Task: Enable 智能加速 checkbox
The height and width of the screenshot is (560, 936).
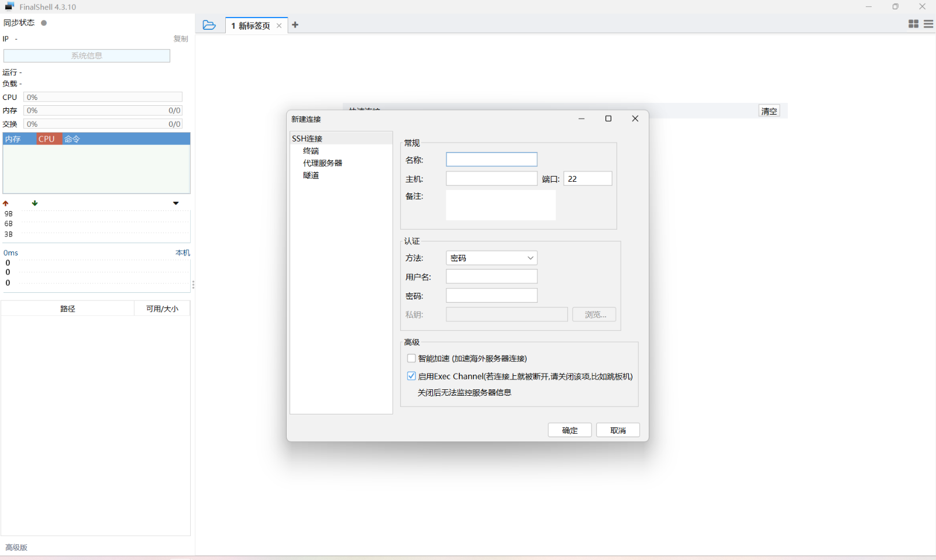Action: 411,358
